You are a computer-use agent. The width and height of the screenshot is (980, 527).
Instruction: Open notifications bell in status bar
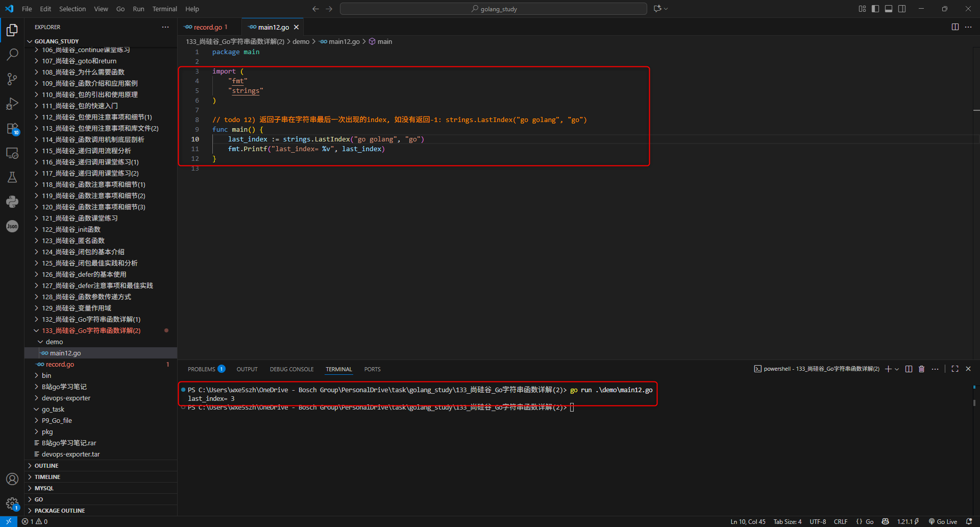click(969, 521)
